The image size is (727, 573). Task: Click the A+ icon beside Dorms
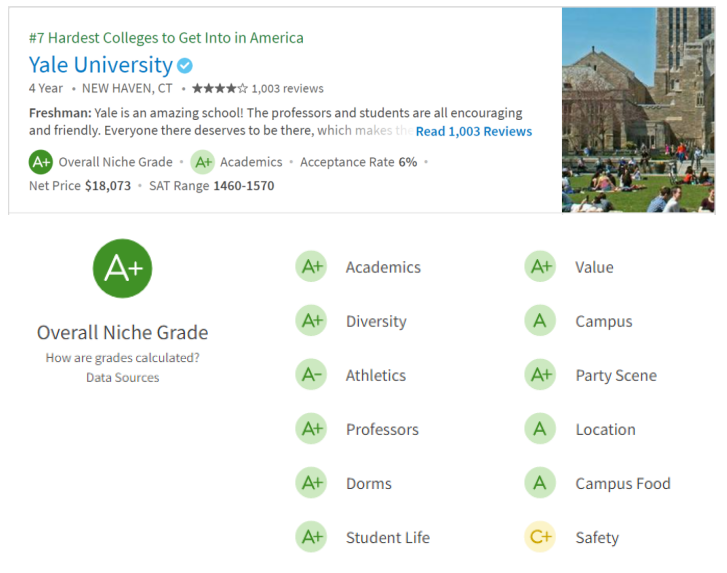point(311,483)
